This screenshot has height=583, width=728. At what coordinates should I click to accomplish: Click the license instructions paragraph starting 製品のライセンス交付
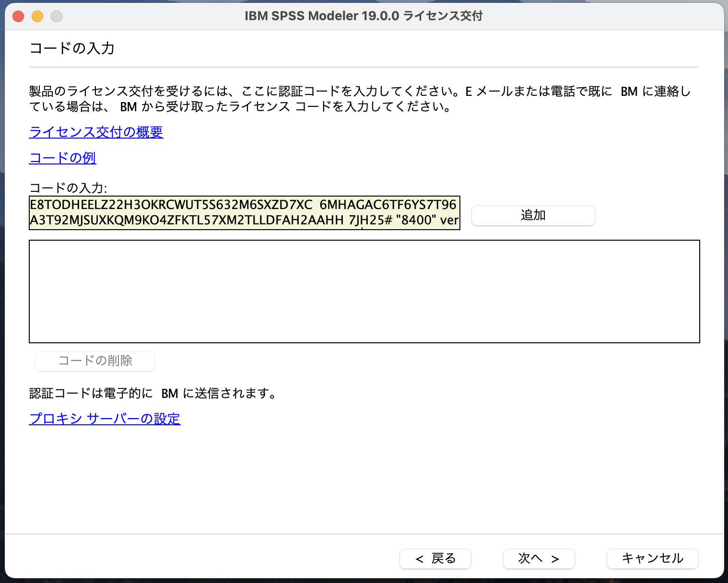360,99
